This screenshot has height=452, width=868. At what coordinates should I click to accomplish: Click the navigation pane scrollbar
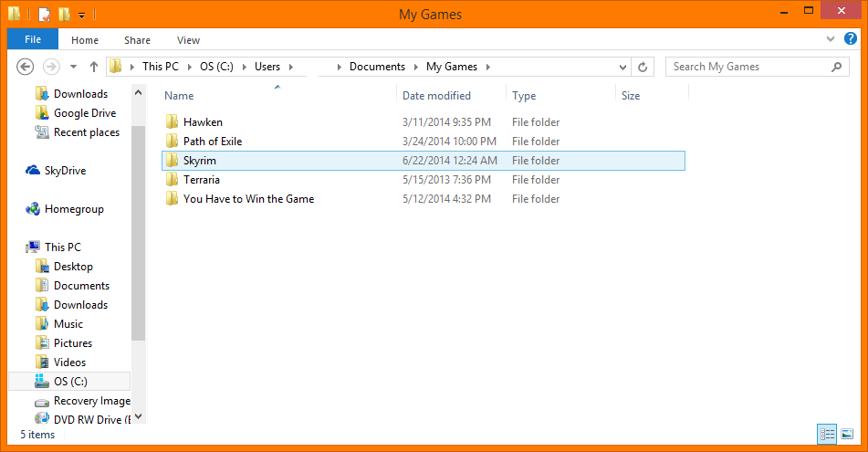tap(138, 228)
